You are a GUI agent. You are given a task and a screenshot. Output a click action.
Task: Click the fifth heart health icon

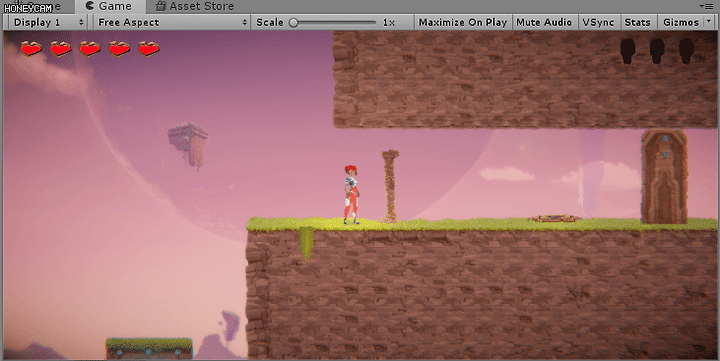point(149,48)
